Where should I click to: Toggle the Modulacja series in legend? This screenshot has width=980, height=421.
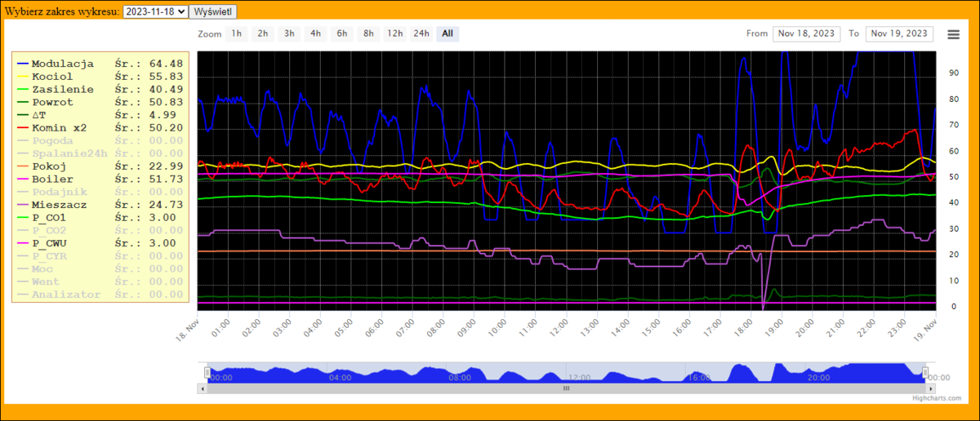(62, 64)
